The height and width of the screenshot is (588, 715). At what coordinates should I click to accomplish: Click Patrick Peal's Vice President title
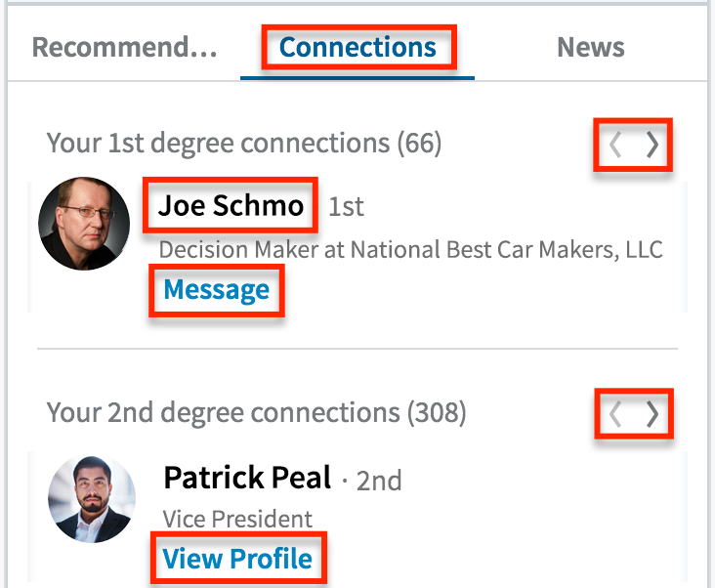pyautogui.click(x=237, y=519)
